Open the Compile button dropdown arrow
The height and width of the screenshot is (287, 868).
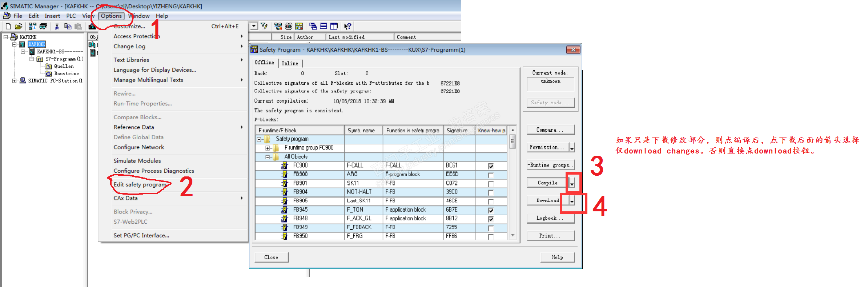pos(572,183)
